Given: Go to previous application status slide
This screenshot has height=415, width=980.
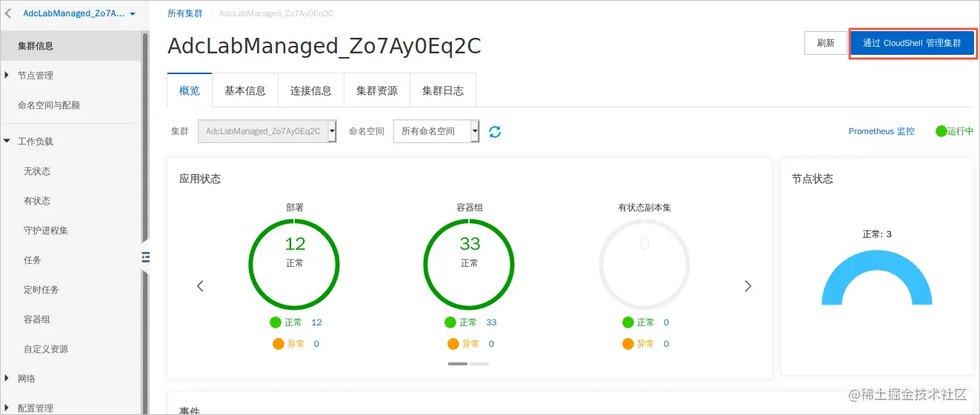Looking at the screenshot, I should coord(200,286).
